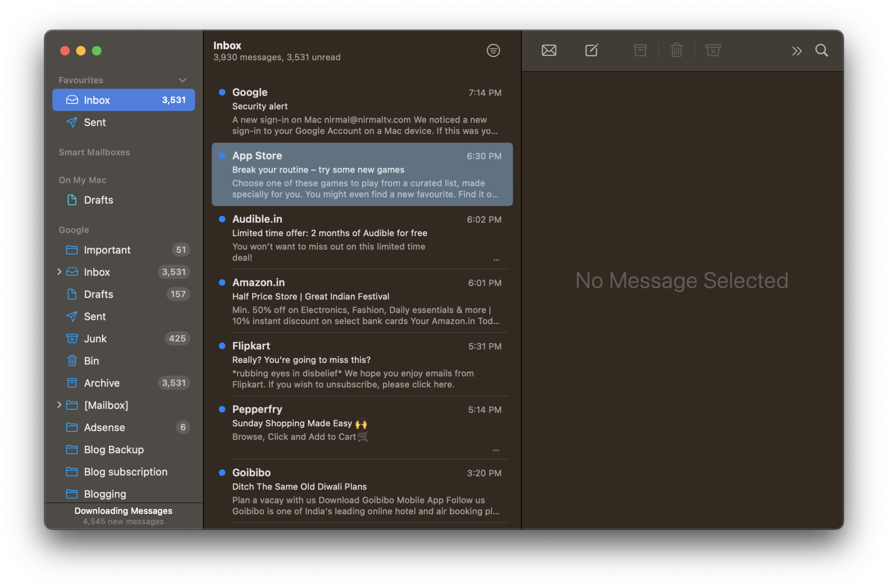Image resolution: width=888 pixels, height=588 pixels.
Task: Open the Junk mailbox
Action: [x=124, y=338]
